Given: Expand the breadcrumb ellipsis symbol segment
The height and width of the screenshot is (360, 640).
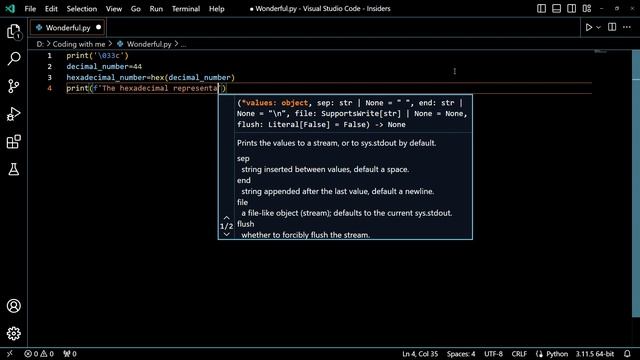Looking at the screenshot, I should [x=184, y=44].
